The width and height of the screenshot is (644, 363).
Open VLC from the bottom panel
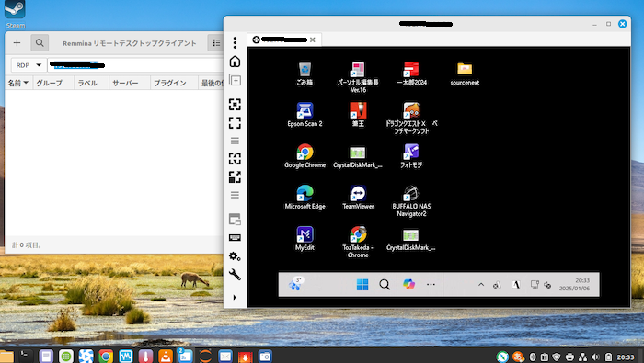coord(166,357)
